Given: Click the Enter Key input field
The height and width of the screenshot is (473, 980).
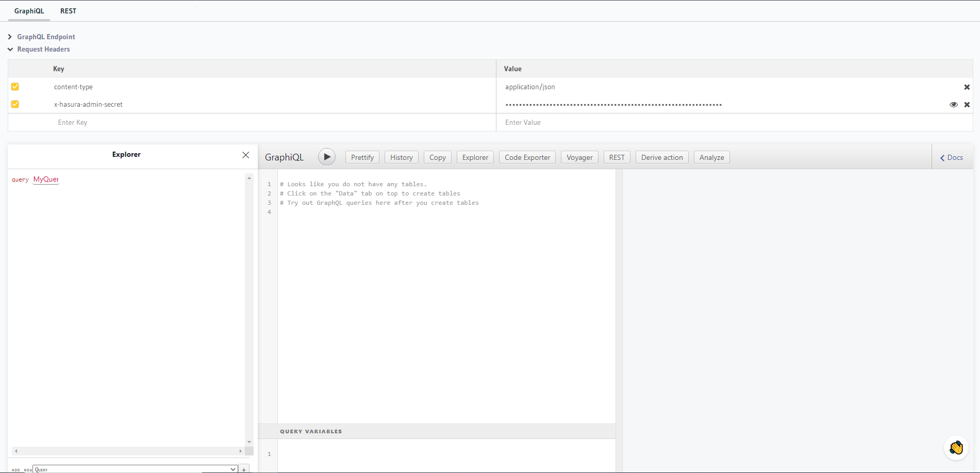Looking at the screenshot, I should tap(273, 122).
